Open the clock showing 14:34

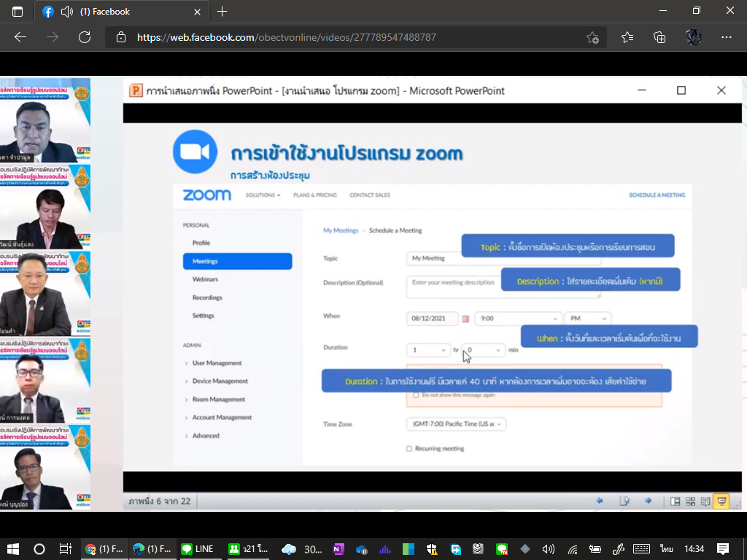click(x=694, y=549)
